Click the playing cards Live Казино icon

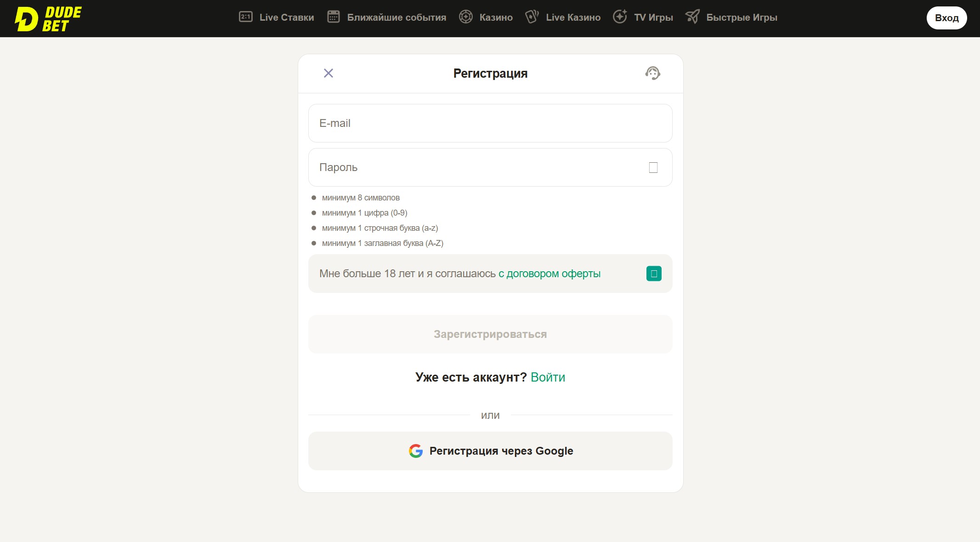point(532,17)
